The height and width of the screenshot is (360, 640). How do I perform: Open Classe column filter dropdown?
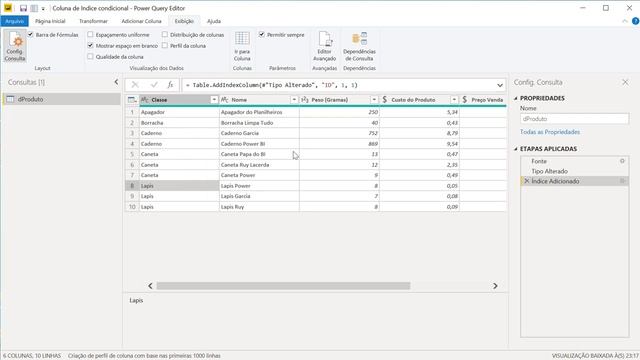coord(214,100)
